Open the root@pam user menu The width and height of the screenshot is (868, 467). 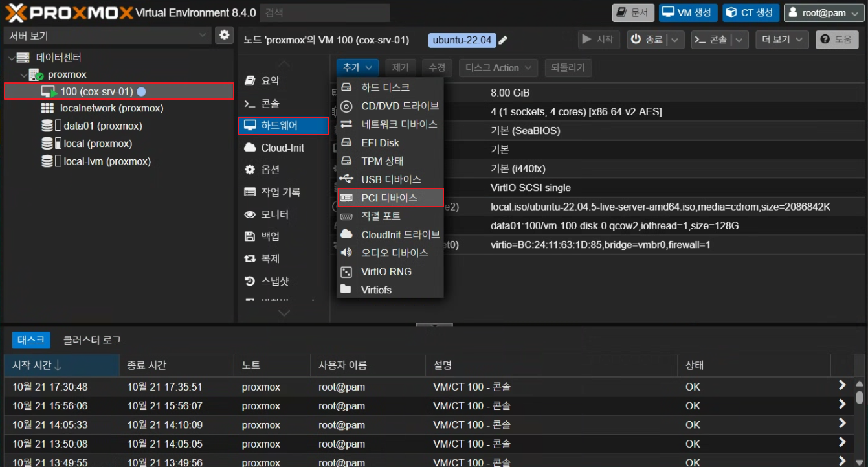[824, 12]
